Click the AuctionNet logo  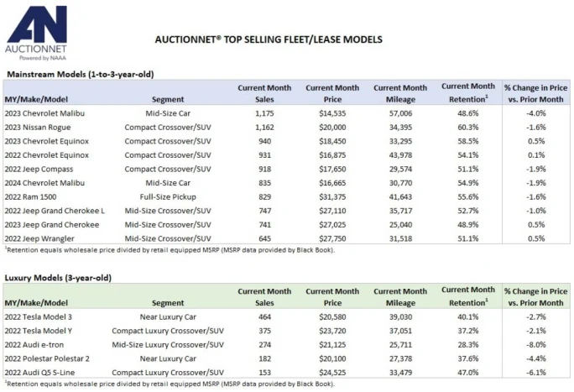36,33
